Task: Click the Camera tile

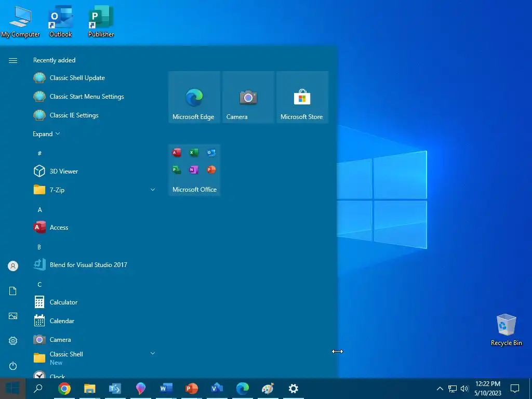Action: (x=248, y=97)
